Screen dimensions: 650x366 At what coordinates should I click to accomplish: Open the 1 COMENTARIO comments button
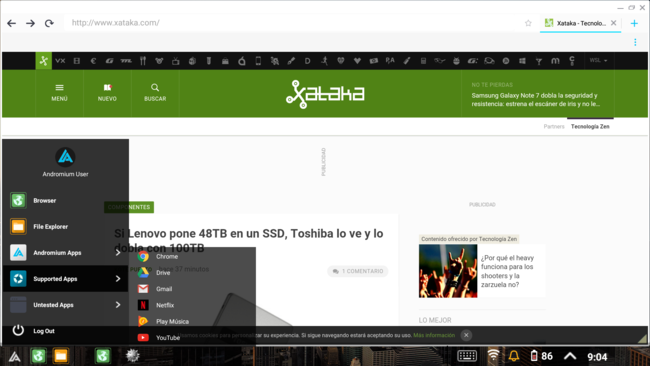(x=358, y=271)
